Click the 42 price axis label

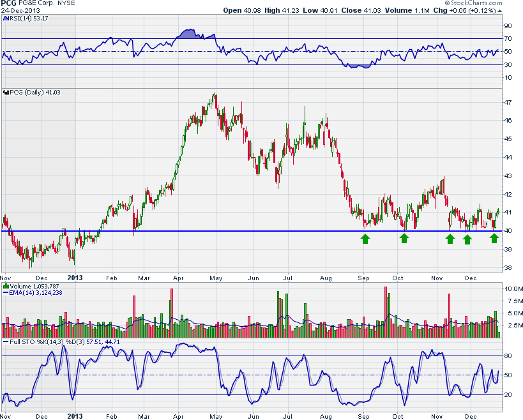(508, 194)
